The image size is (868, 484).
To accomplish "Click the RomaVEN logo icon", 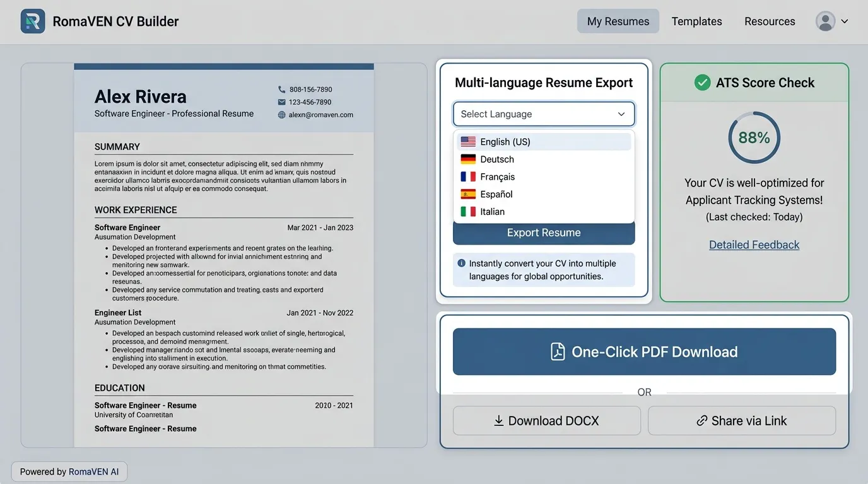I will tap(33, 21).
